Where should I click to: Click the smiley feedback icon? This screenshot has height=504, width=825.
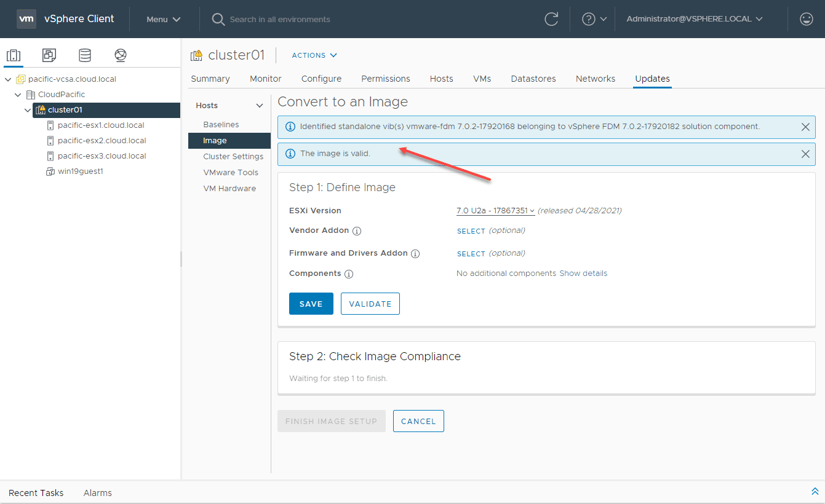click(806, 19)
